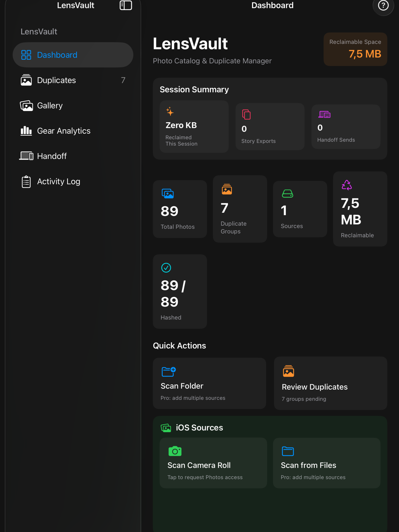The image size is (399, 532).
Task: Click the blue folder icon in Scan from Files
Action: (x=288, y=451)
